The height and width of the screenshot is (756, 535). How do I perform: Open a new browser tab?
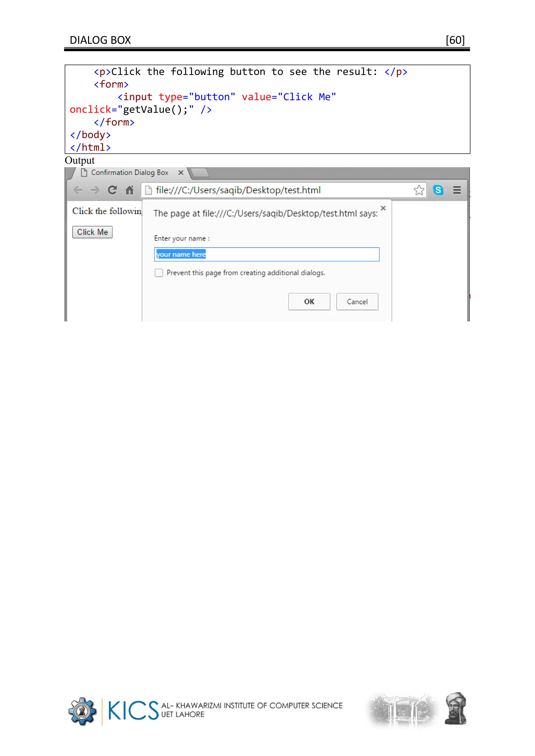200,173
